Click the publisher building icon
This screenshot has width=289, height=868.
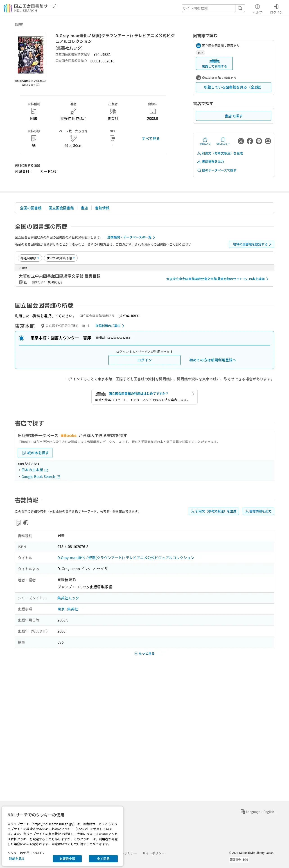pos(113,111)
